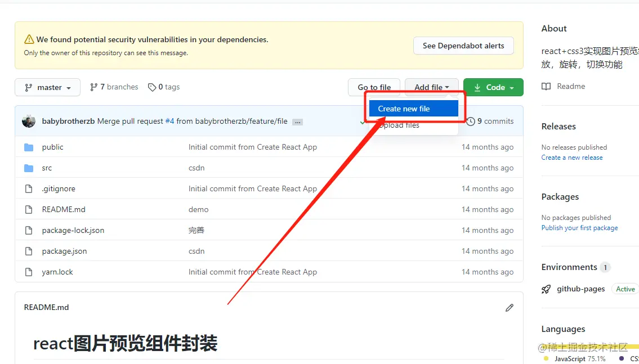Click the Go to file button
639x364 pixels.
coord(374,88)
